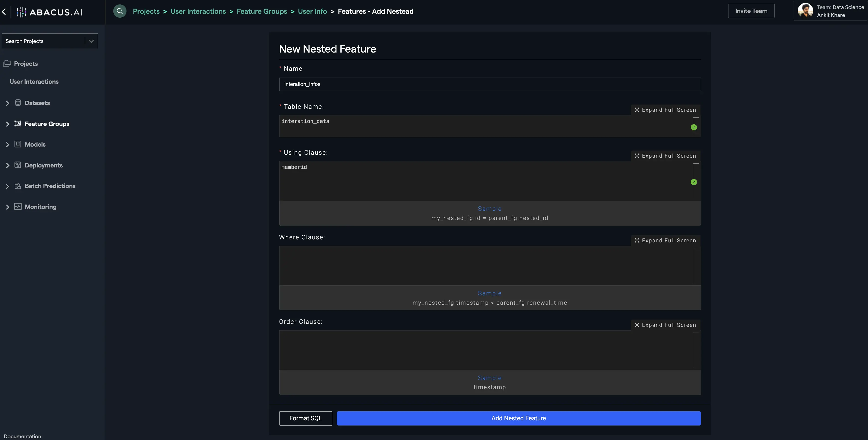Open User Info breadcrumb link
Screen dimensions: 868x440
(x=312, y=11)
